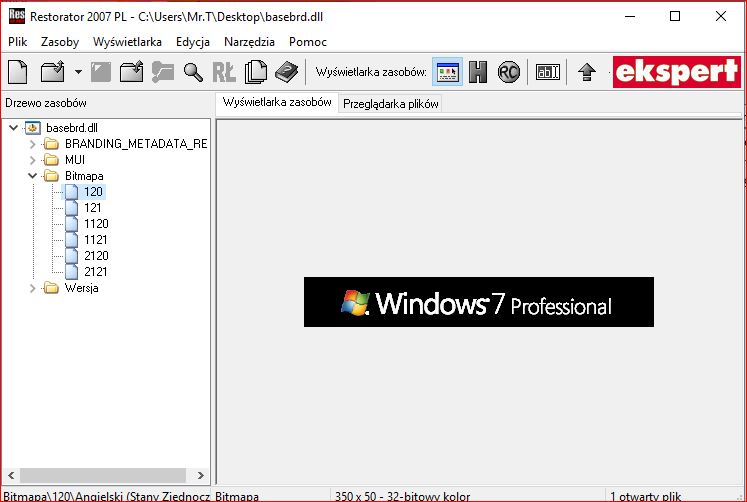Select bitmap resource 1121
This screenshot has width=747, height=502.
[96, 240]
